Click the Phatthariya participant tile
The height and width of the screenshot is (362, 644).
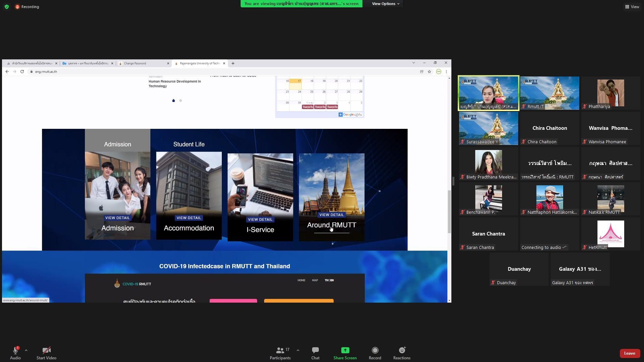click(610, 93)
